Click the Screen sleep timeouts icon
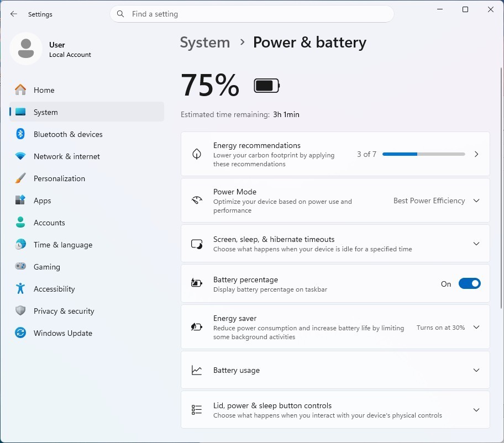This screenshot has width=504, height=443. tap(196, 244)
